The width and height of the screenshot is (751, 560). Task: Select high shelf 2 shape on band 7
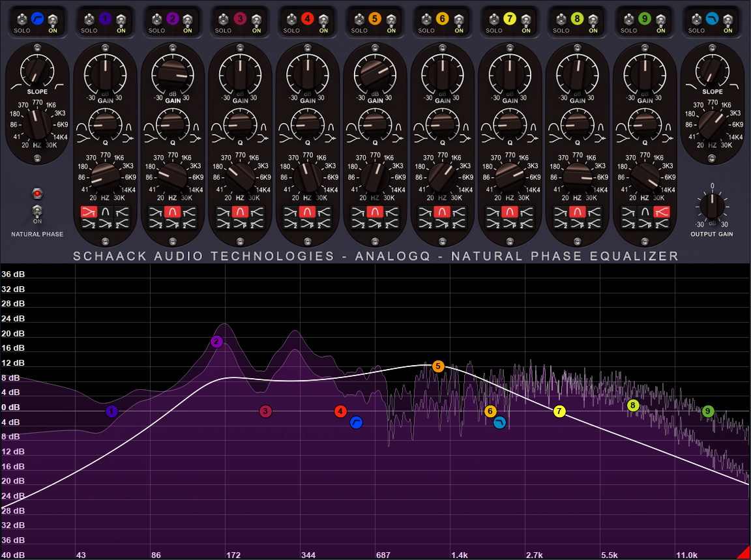tap(526, 224)
